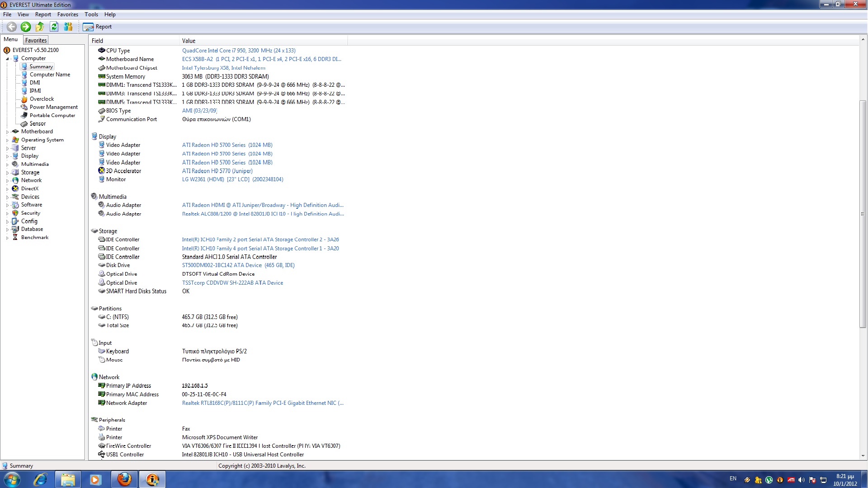Screen dimensions: 868x488
Task: Click the Database tree icon
Action: [x=15, y=229]
